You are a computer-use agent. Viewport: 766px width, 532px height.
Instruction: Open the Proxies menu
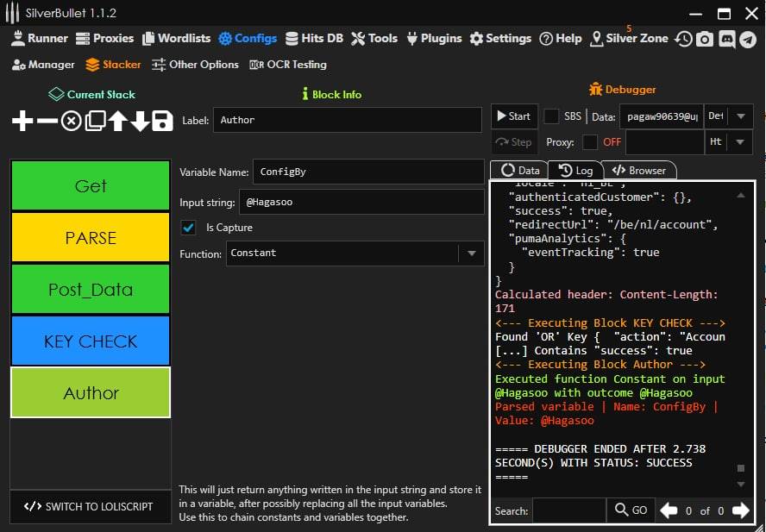[105, 39]
